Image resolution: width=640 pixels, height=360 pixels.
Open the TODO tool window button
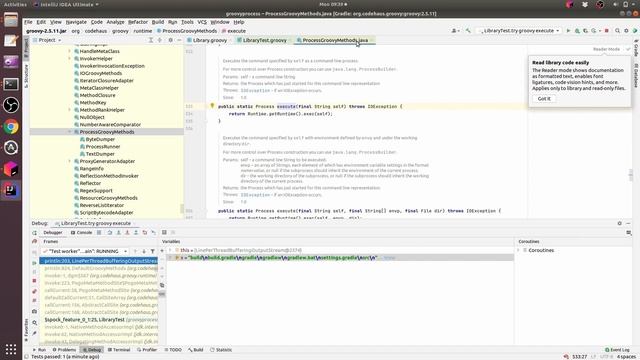coord(173,350)
